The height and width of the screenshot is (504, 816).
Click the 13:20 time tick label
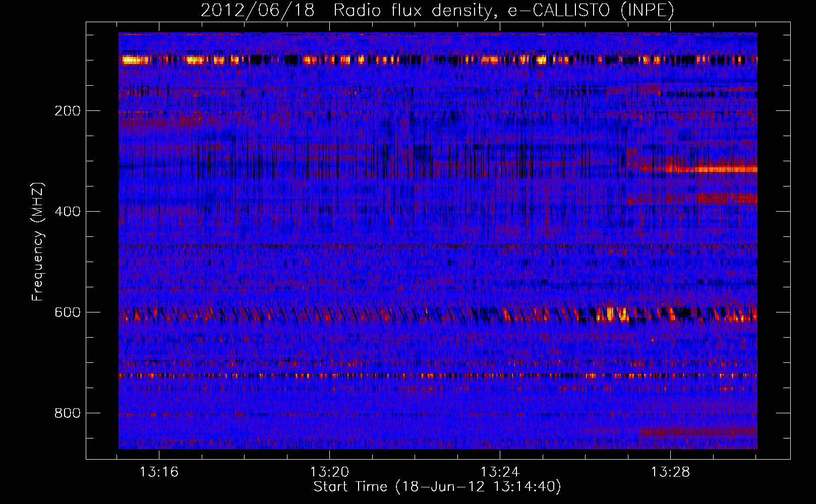[330, 472]
